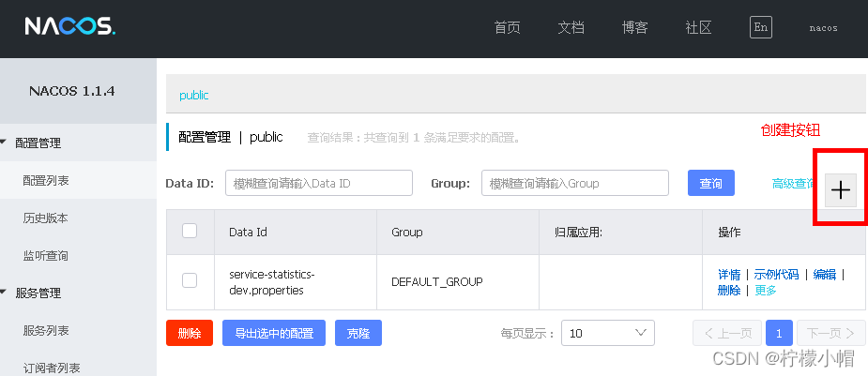Select 订阅者列表 in the sidebar
868x376 pixels.
(x=78, y=367)
